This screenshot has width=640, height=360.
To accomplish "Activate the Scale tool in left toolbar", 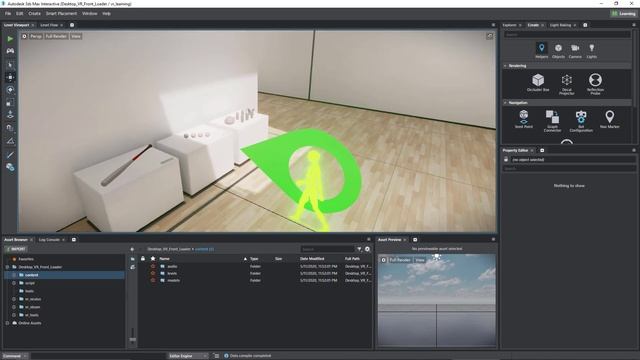I will click(10, 102).
